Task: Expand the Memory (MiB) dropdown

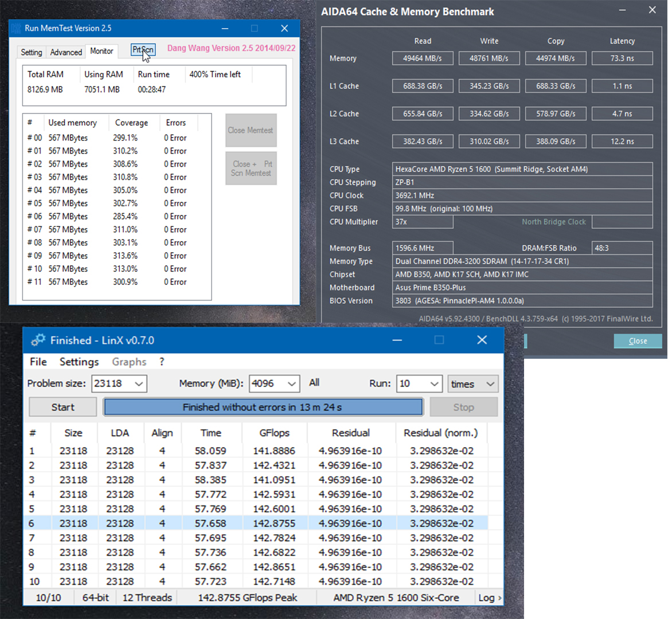Action: [292, 384]
